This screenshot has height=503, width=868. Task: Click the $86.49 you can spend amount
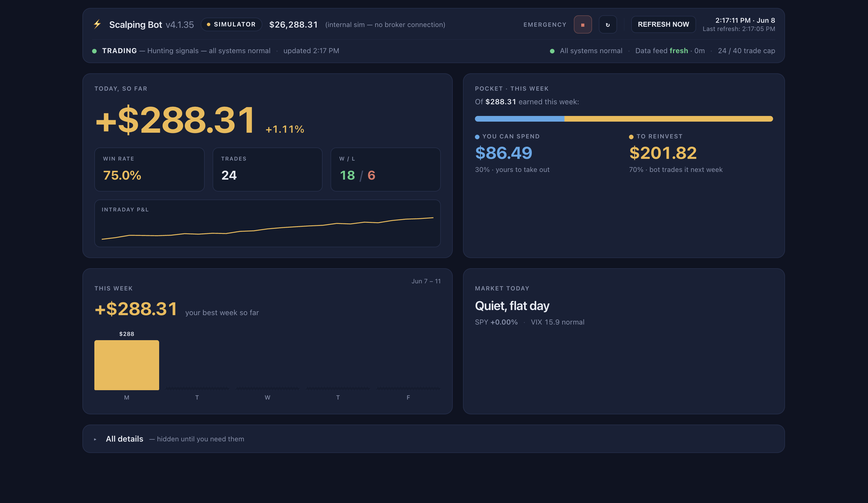tap(504, 153)
